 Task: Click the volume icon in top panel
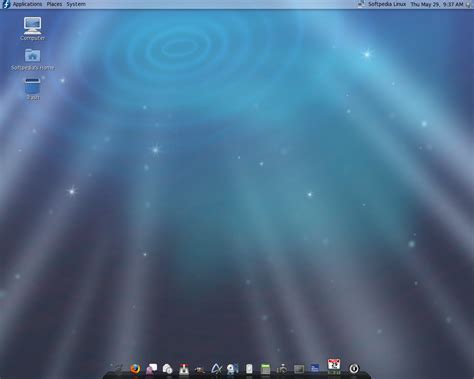pyautogui.click(x=468, y=4)
